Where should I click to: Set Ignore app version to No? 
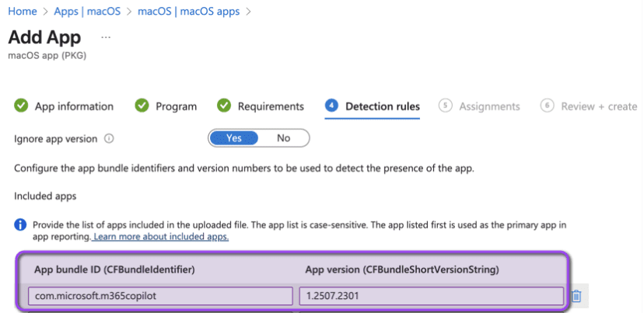coord(283,138)
